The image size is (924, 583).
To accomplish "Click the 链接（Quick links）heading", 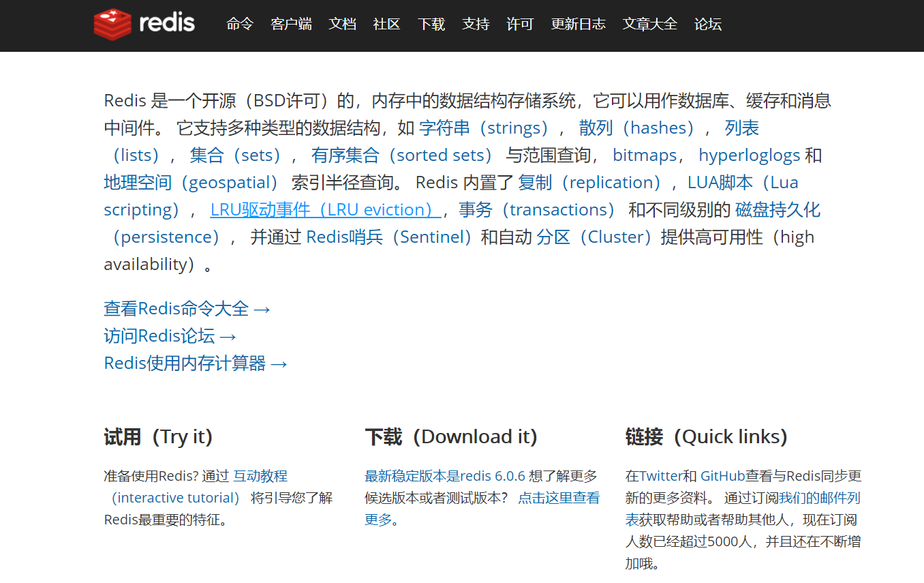I will tap(707, 436).
